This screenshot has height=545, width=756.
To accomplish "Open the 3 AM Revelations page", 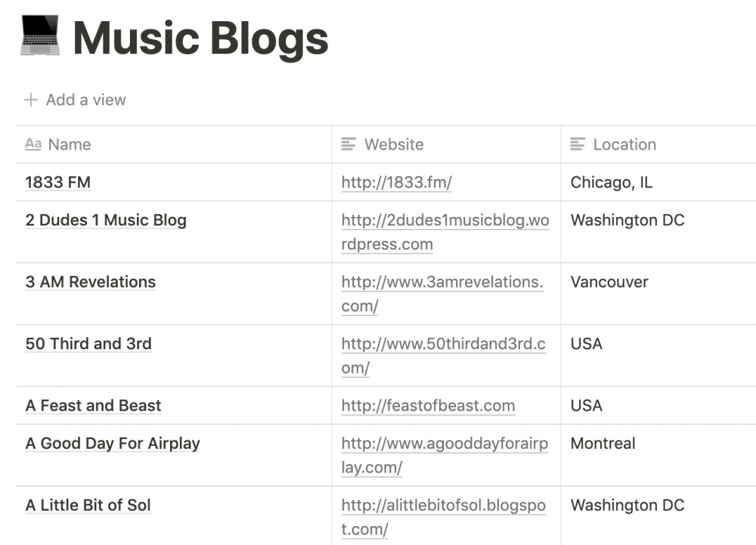I will (90, 281).
